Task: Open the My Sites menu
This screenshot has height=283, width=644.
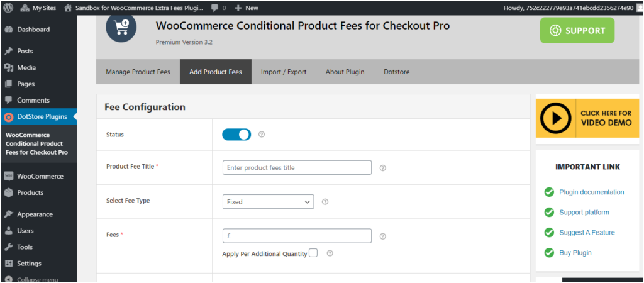Action: coord(38,8)
